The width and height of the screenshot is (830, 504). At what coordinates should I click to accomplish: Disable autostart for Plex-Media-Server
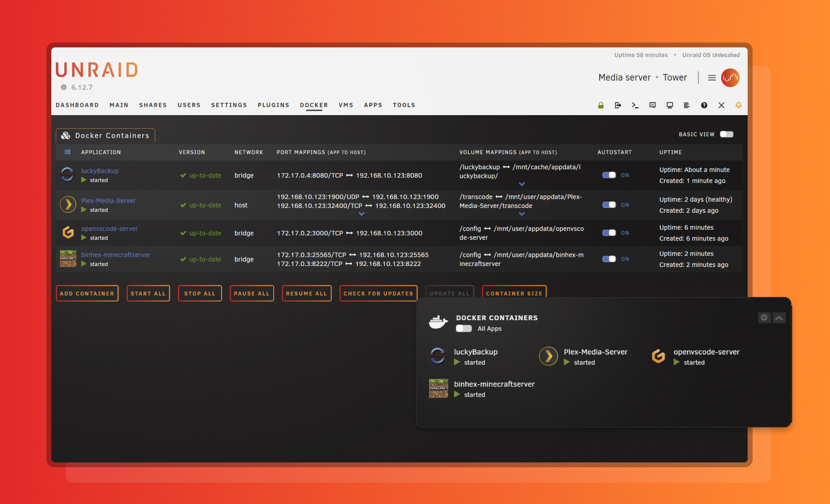click(608, 204)
